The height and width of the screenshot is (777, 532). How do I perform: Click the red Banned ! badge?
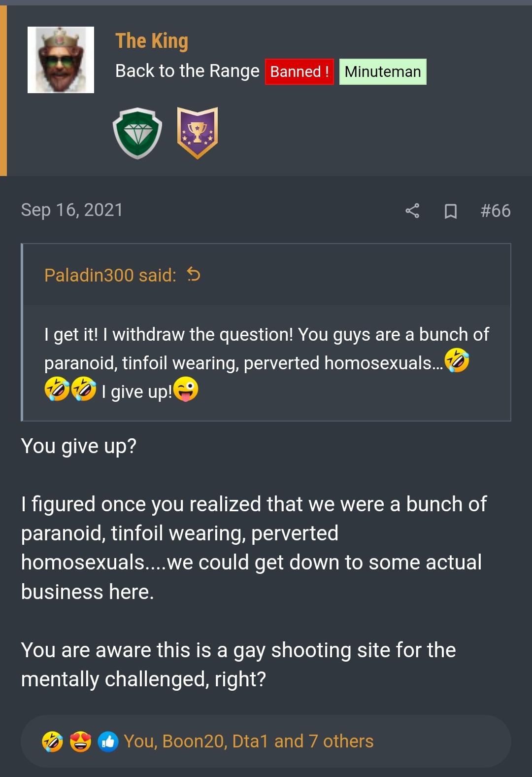tap(299, 72)
